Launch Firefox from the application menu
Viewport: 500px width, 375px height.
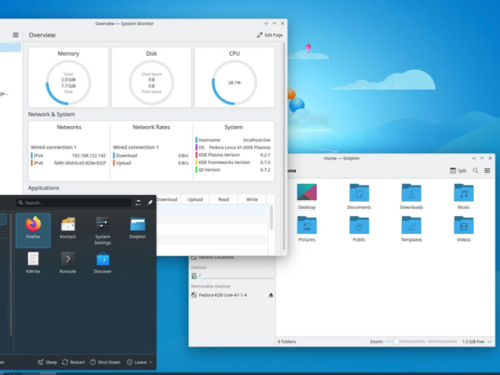33,230
